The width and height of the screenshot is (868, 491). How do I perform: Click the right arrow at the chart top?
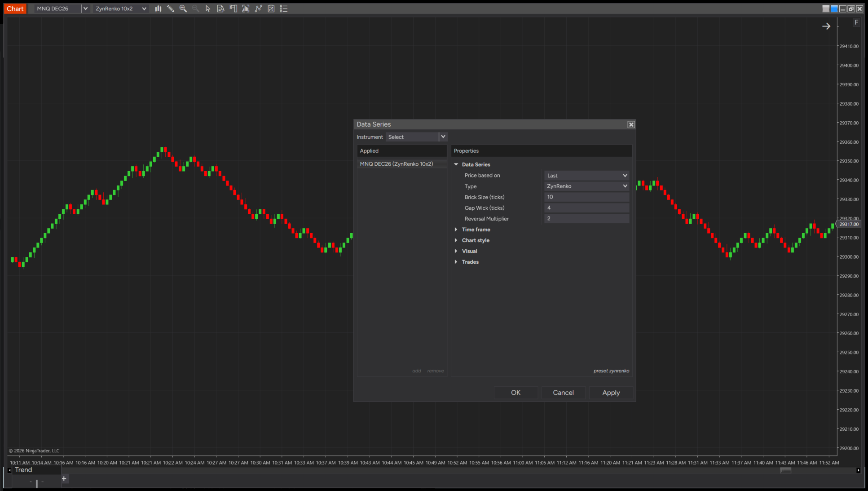[826, 27]
